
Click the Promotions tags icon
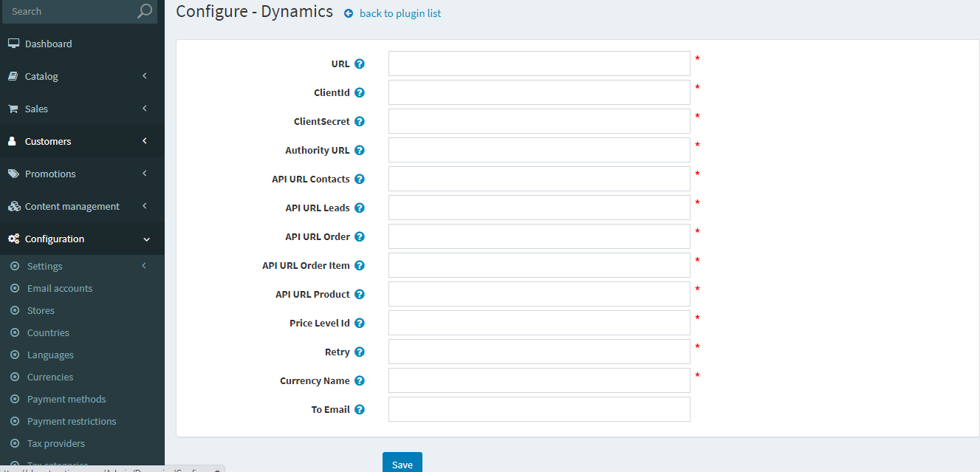point(13,174)
